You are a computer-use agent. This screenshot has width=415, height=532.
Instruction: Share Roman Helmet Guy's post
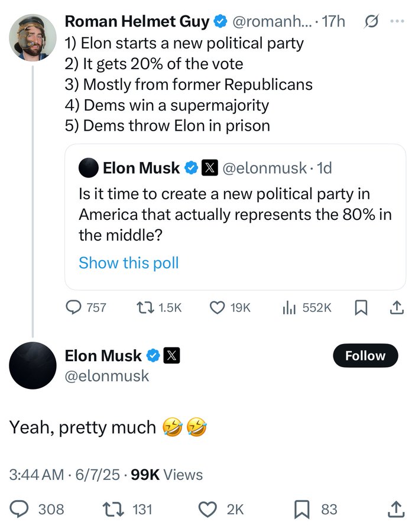coord(396,307)
